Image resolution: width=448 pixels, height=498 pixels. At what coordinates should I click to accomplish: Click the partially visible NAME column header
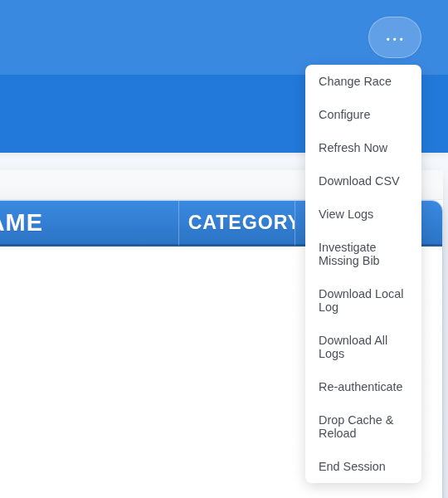click(x=90, y=223)
